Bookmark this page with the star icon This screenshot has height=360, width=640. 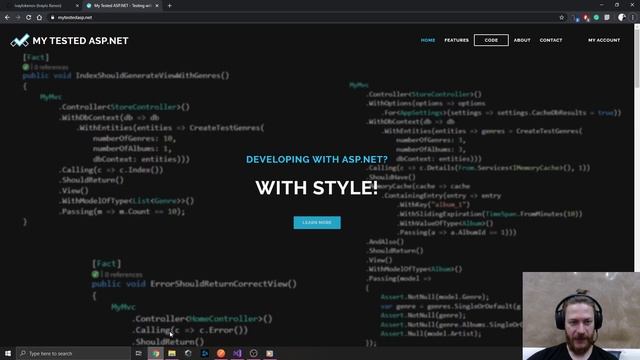pos(562,18)
